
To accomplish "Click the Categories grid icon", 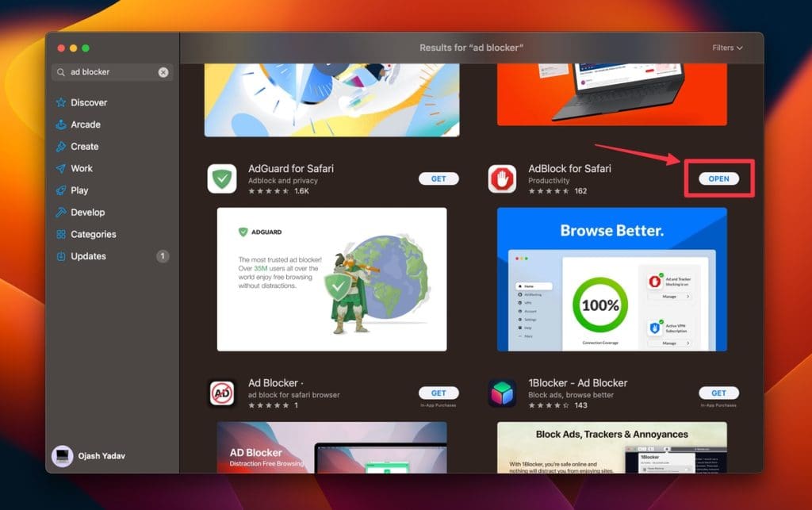I will [x=61, y=234].
